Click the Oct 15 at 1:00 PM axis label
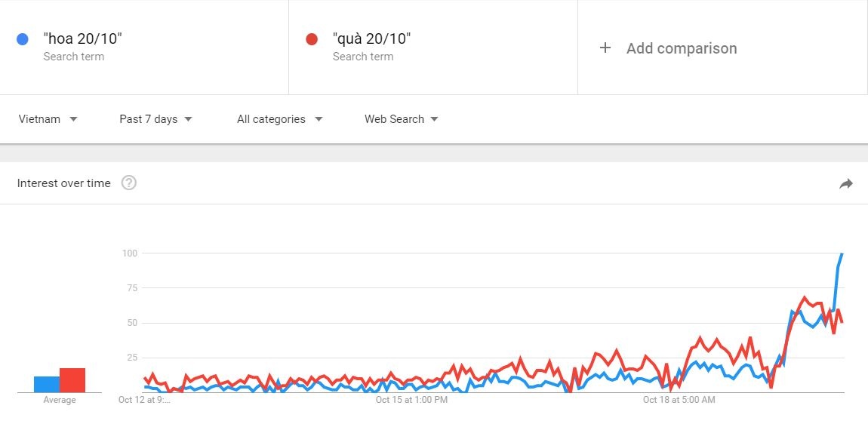 (x=411, y=400)
